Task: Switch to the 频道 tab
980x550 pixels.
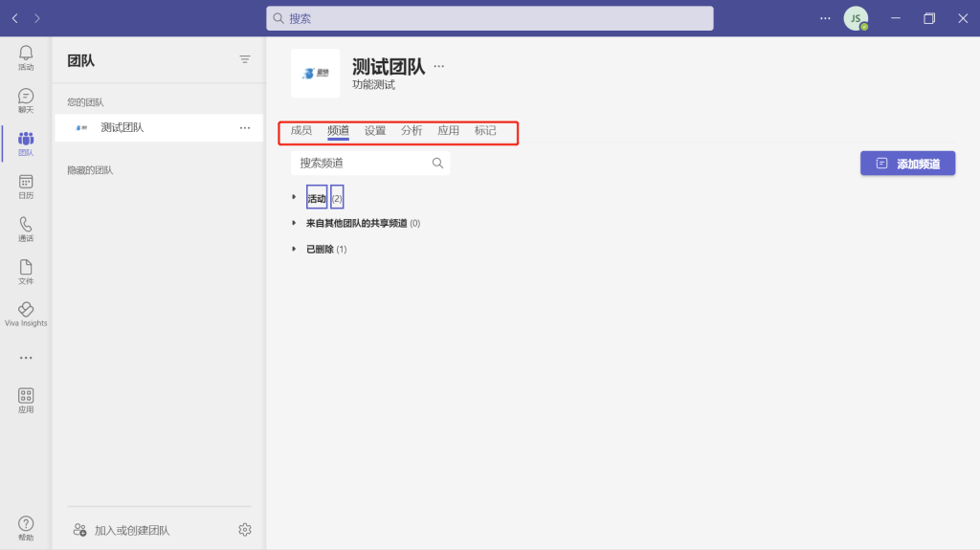Action: click(338, 130)
